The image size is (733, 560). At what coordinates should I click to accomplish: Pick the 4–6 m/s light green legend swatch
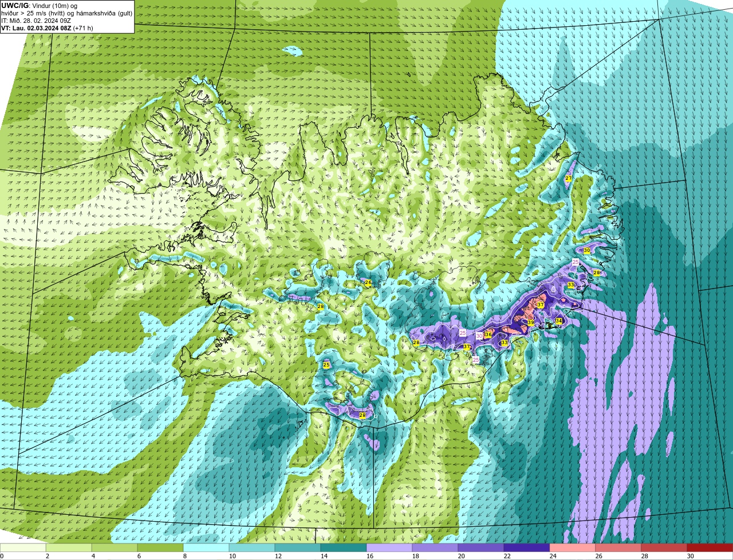(115, 547)
